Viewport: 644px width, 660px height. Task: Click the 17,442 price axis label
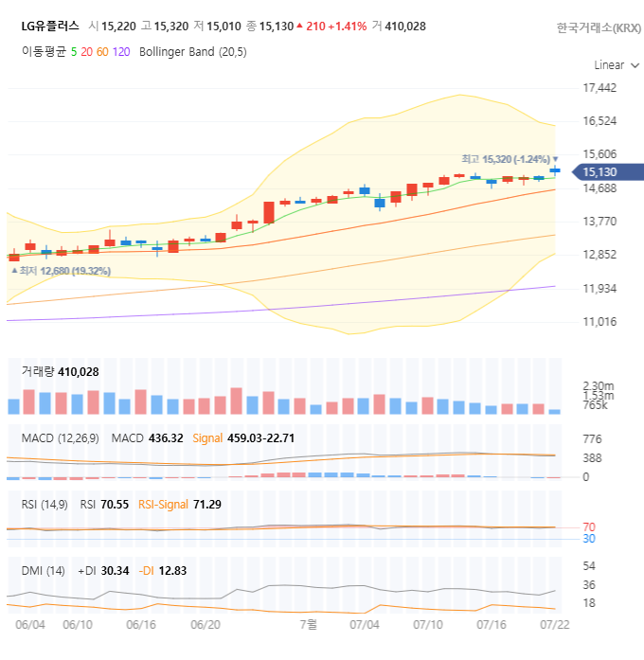click(x=599, y=88)
